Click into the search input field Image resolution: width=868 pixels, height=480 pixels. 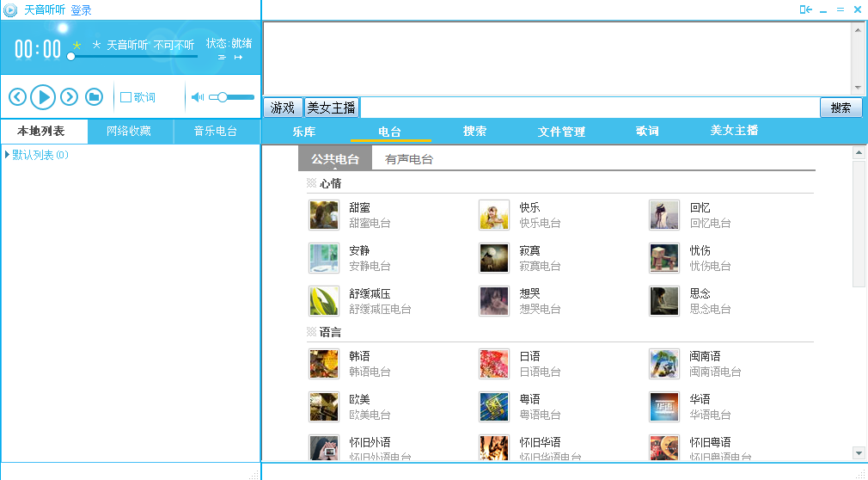point(589,108)
